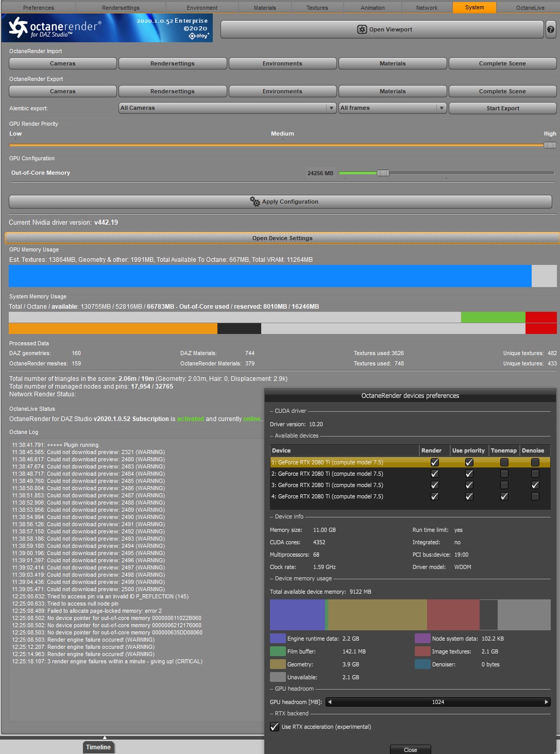Switch to the Rendersettings tab
The height and width of the screenshot is (754, 560).
click(121, 8)
